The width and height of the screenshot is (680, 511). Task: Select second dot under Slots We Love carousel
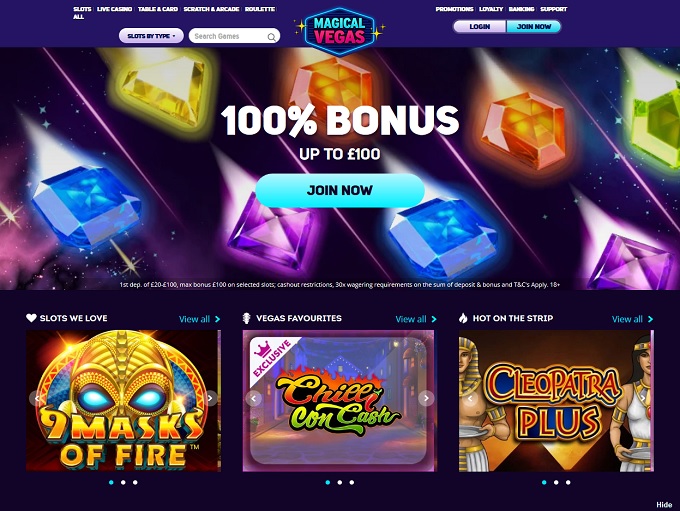pos(123,482)
